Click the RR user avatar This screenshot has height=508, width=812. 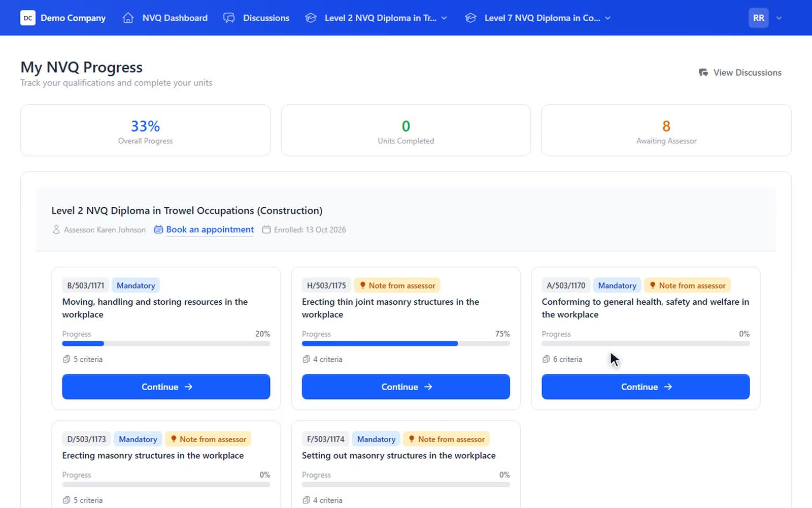pyautogui.click(x=759, y=18)
